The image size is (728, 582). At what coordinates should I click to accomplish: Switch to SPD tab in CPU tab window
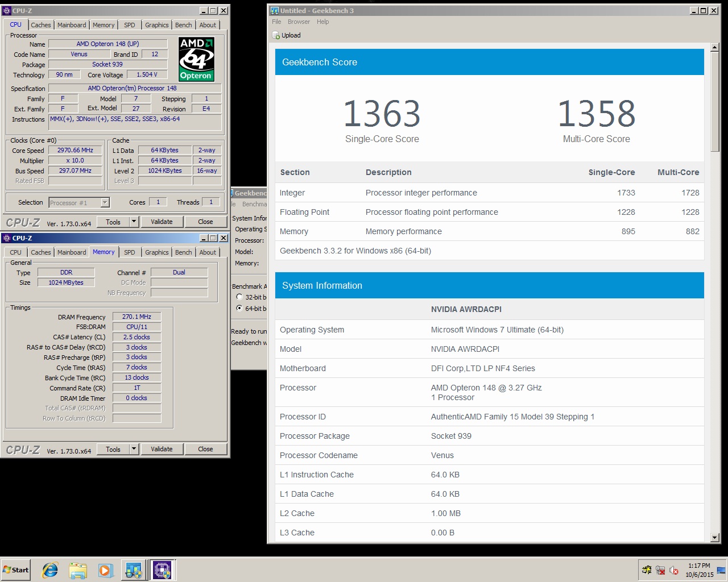point(130,25)
